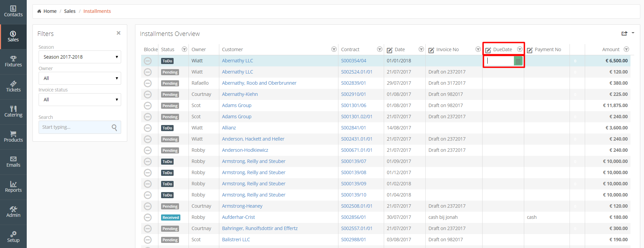Screen dimensions: 644x248
Task: Toggle blocked circle for Abernathy-Kiehn row
Action: [148, 95]
